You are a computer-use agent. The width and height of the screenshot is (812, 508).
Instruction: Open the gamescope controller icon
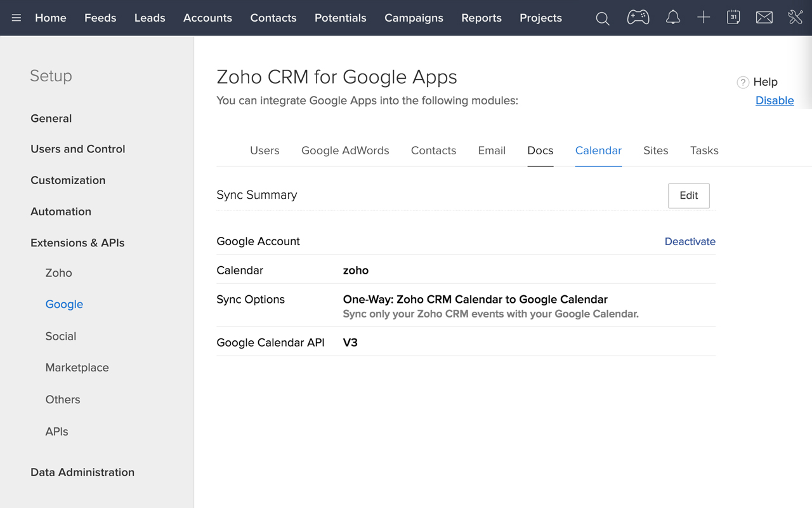pos(638,18)
